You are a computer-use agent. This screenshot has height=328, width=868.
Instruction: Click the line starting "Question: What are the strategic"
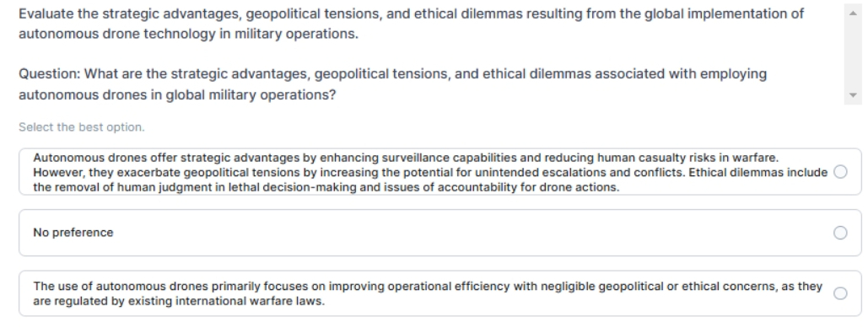click(x=392, y=74)
